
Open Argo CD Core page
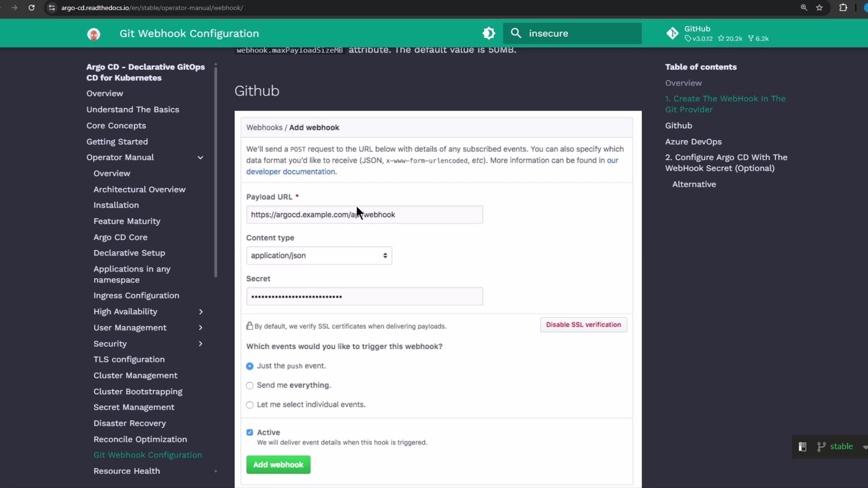tap(120, 237)
